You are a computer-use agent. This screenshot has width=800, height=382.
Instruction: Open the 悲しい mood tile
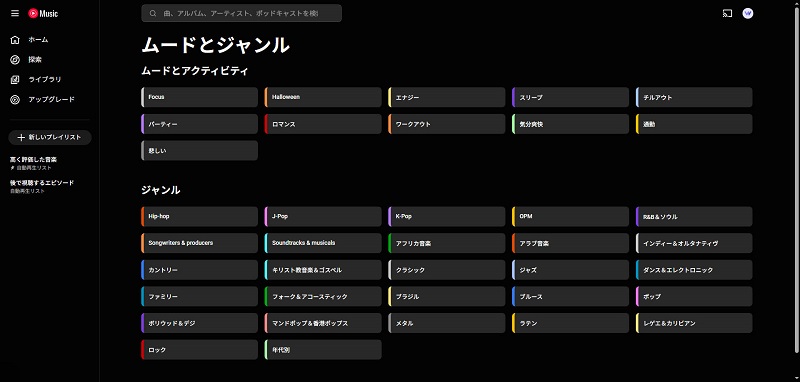tap(199, 150)
